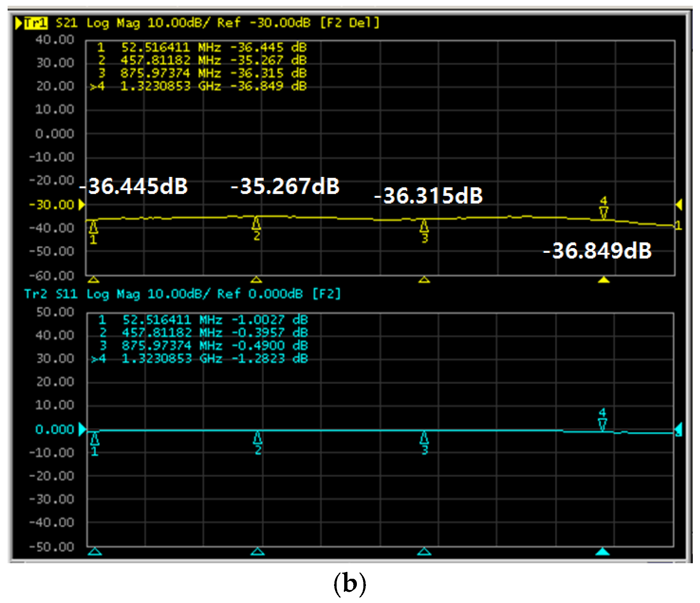Select active marker 4 on the S11 trace
Screen dimensions: 700x603
[602, 424]
